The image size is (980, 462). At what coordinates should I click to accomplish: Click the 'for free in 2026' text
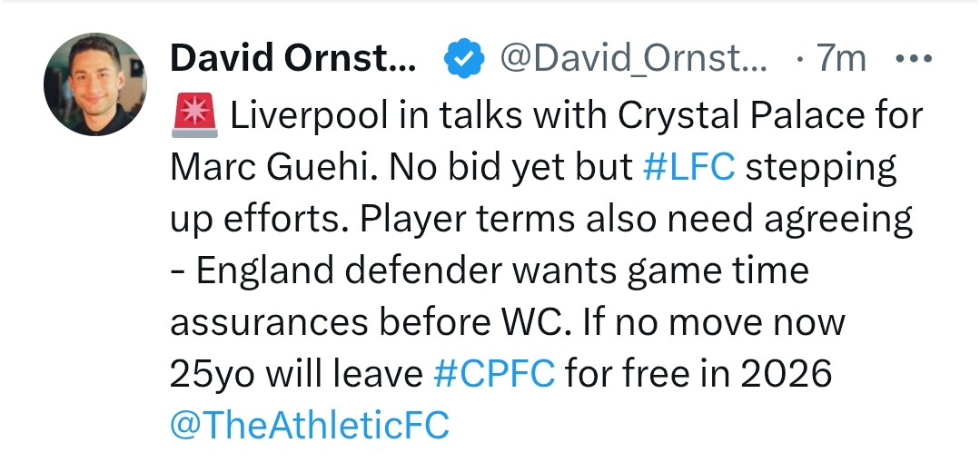698,374
